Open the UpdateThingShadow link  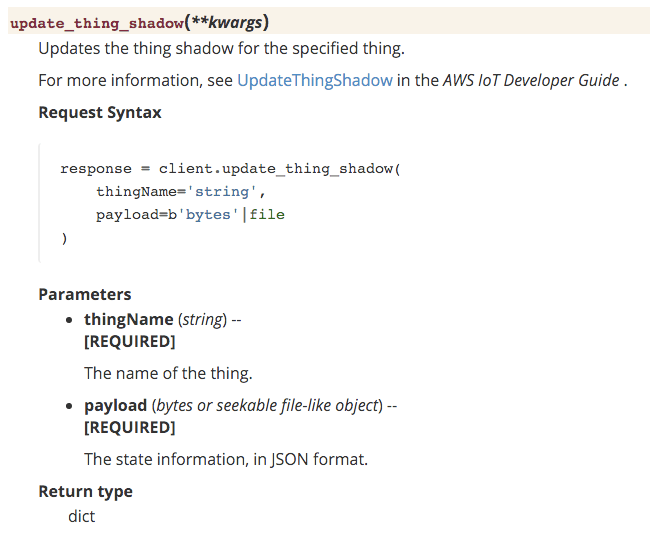[x=315, y=80]
